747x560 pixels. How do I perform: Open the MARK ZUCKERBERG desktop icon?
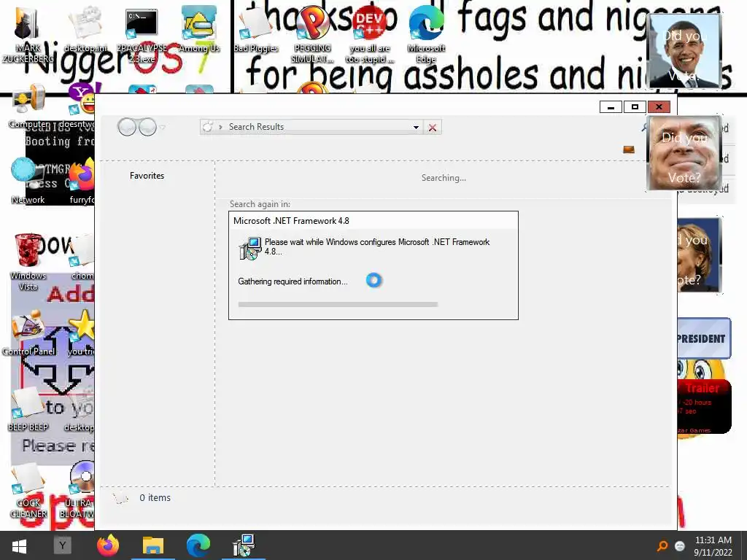(x=28, y=34)
